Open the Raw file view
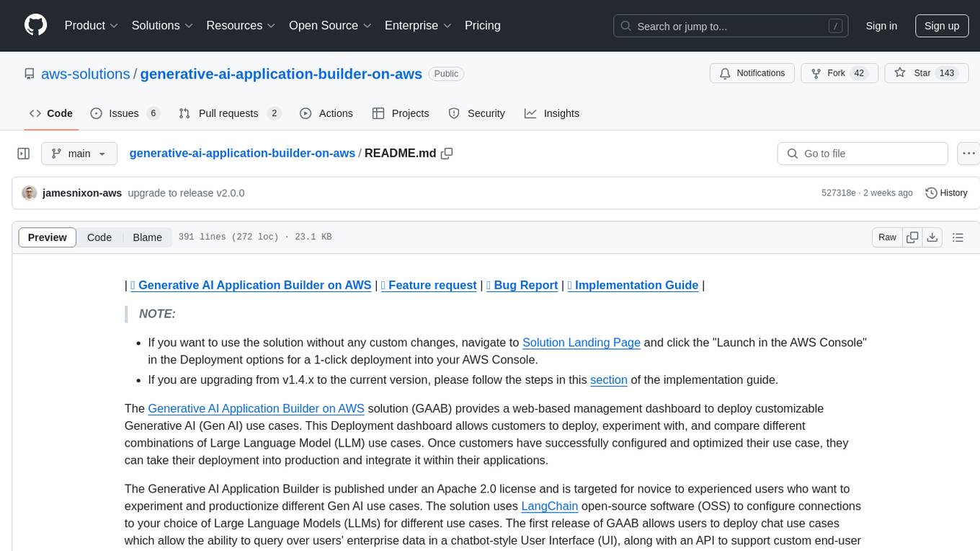Viewport: 980px width, 551px height. click(887, 237)
